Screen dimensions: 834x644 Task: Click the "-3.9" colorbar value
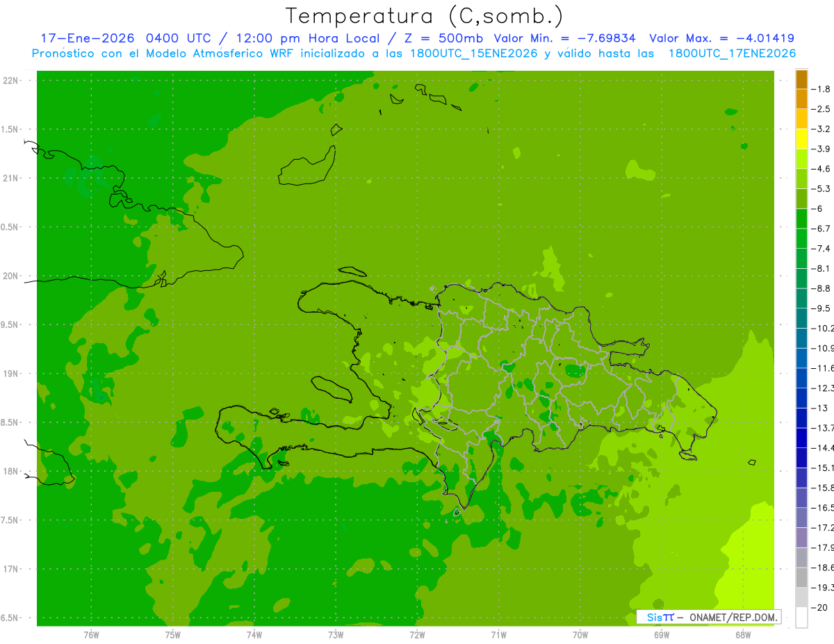click(821, 149)
